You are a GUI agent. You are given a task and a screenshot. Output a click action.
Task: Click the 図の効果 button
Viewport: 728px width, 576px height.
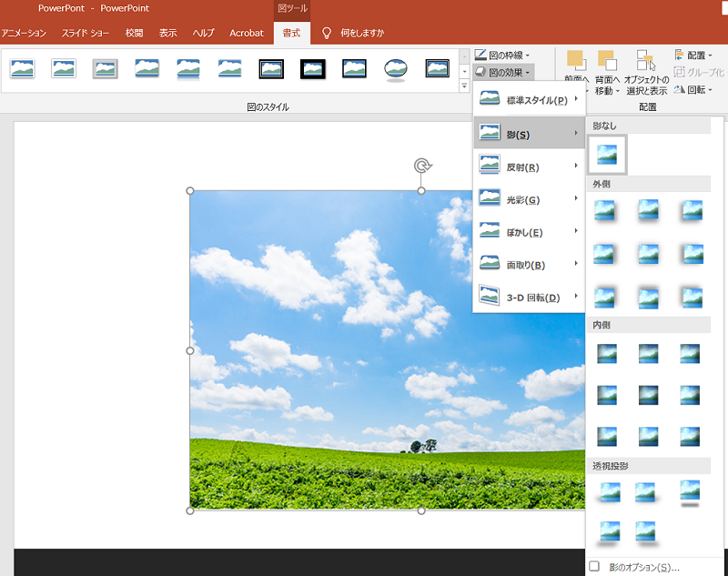[x=504, y=72]
